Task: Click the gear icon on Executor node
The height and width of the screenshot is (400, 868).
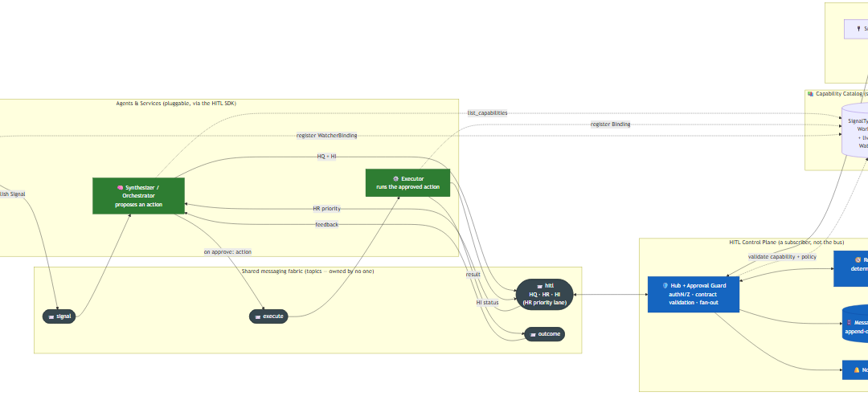Action: tap(395, 178)
